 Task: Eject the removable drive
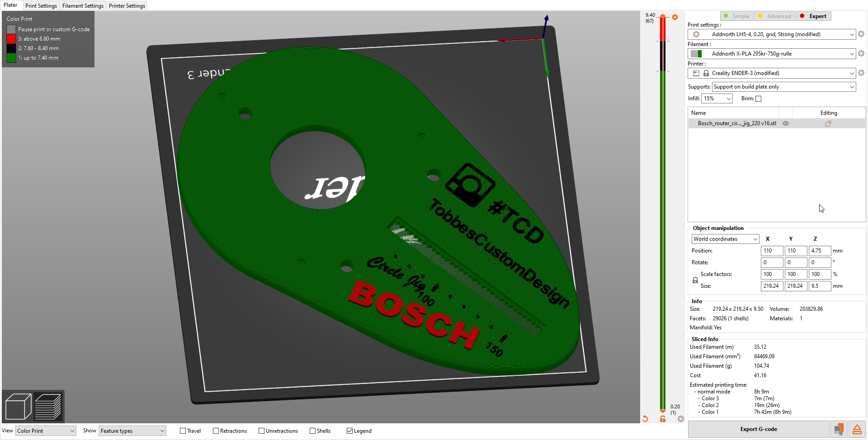point(857,429)
